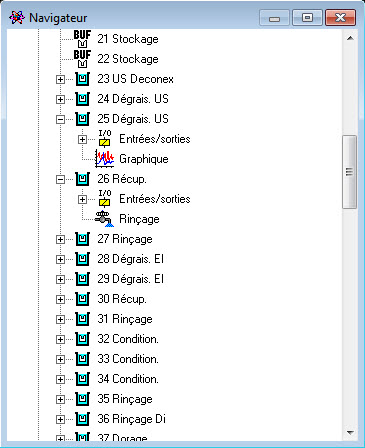Click the tank icon for 27 Rinçage
365x448 pixels.
pos(82,239)
